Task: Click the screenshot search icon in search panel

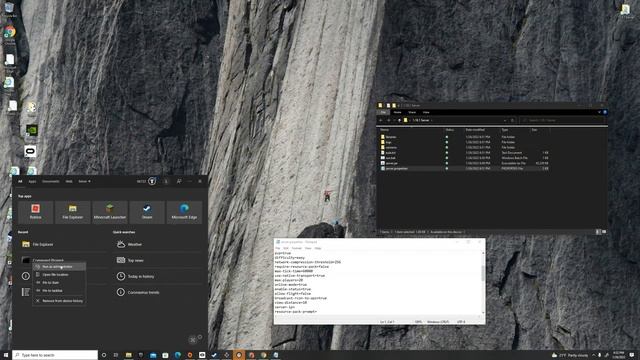Action: [193, 340]
